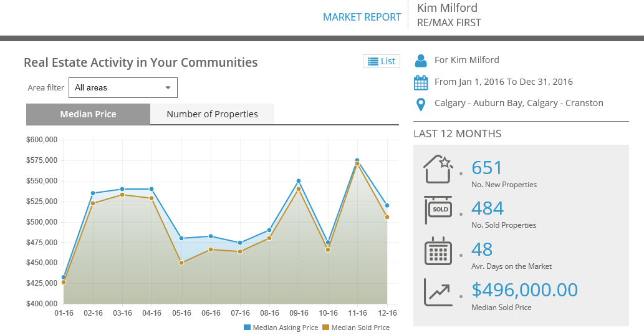Switch to the Median Price tab
This screenshot has width=644, height=335.
88,114
